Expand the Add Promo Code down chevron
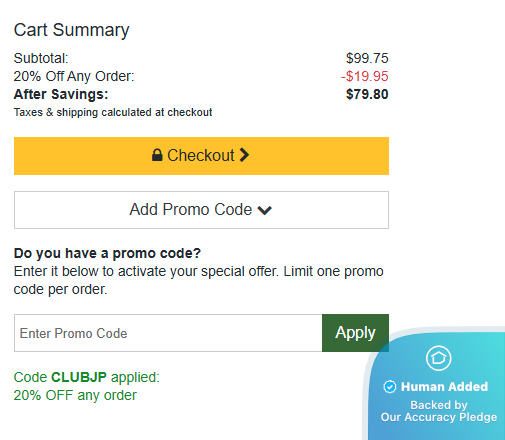The height and width of the screenshot is (440, 505). coord(265,210)
